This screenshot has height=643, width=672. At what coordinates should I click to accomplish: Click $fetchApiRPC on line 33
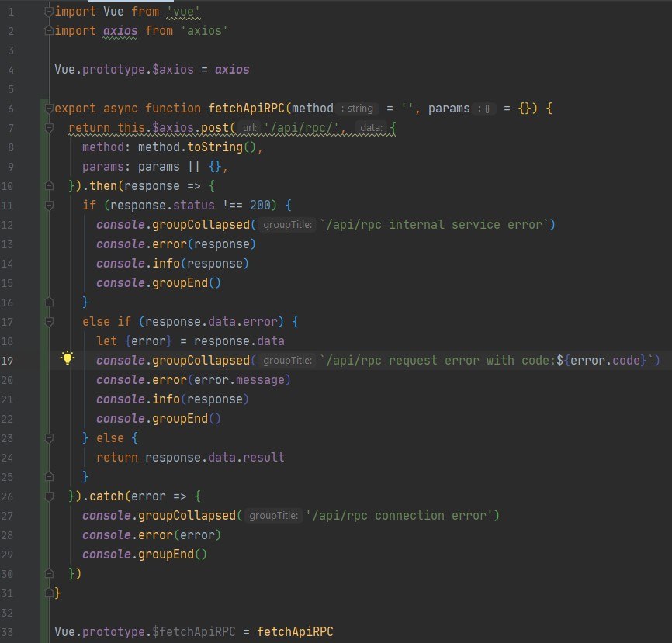click(194, 632)
